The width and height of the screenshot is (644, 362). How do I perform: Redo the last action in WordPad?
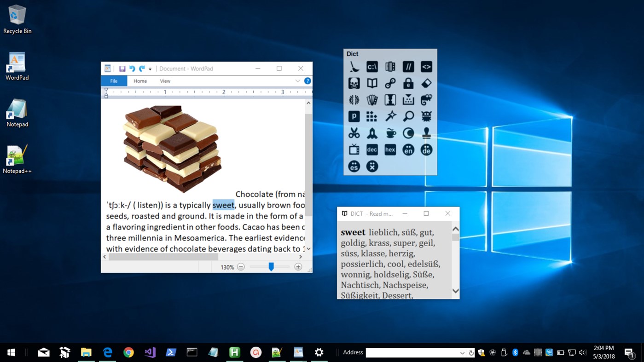coord(142,69)
